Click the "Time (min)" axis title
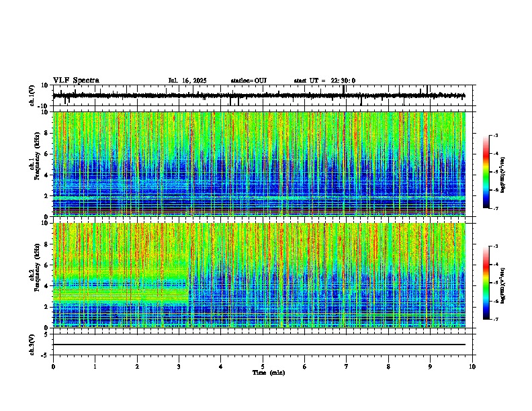The height and width of the screenshot is (411, 532). tap(269, 373)
